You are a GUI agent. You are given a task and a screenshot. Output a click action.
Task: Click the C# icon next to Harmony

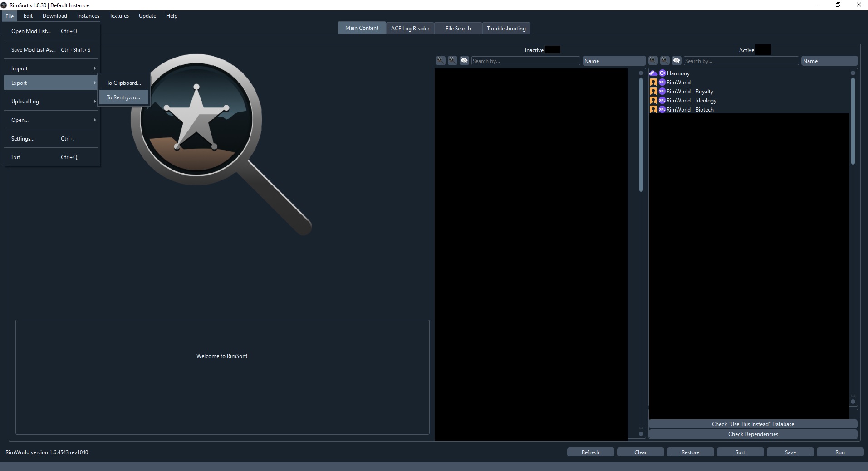pos(662,73)
